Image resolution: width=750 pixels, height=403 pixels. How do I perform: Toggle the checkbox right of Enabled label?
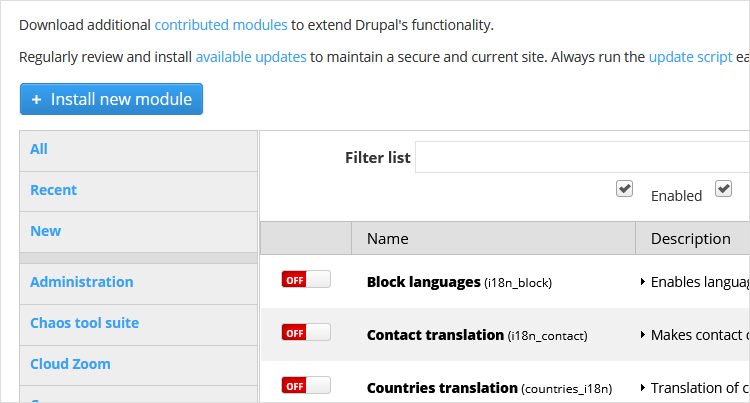(x=724, y=188)
